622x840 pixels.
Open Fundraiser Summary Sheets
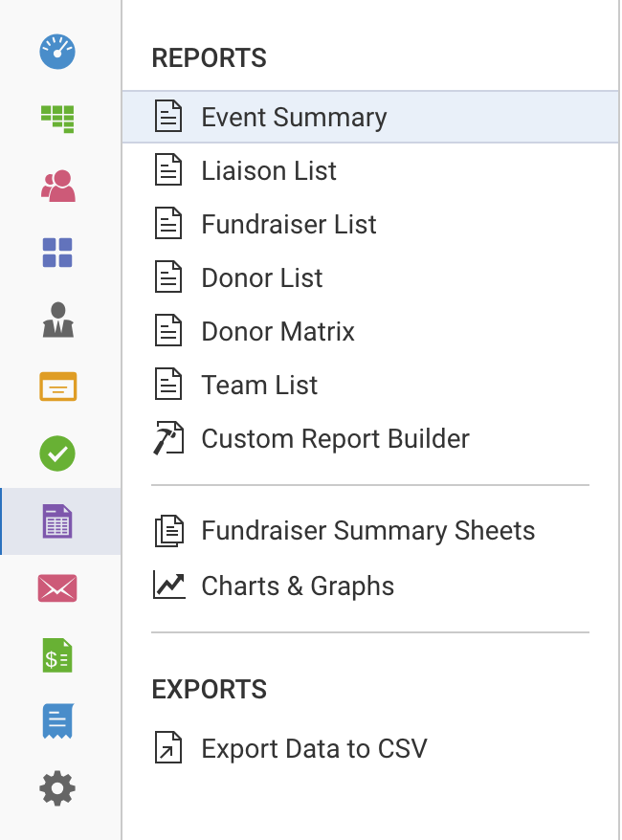[x=367, y=530]
